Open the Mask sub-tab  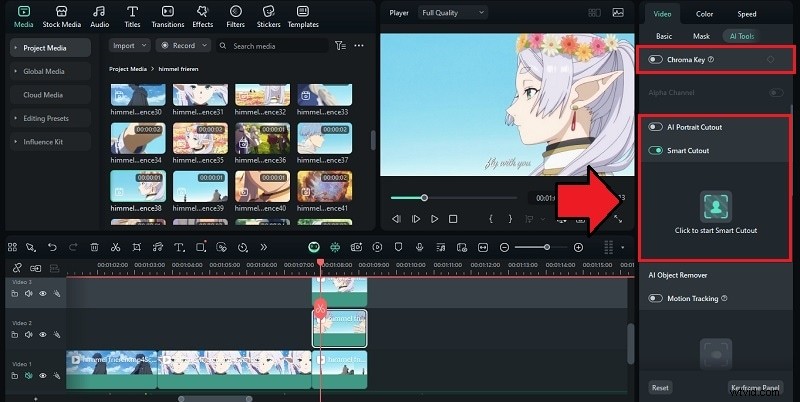coord(701,36)
